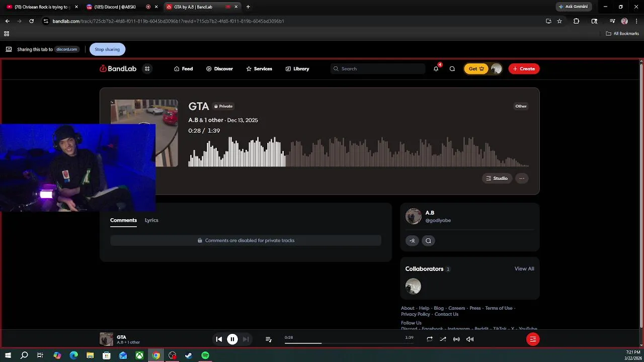Go to the Feed page
This screenshot has width=644, height=362.
(x=184, y=69)
